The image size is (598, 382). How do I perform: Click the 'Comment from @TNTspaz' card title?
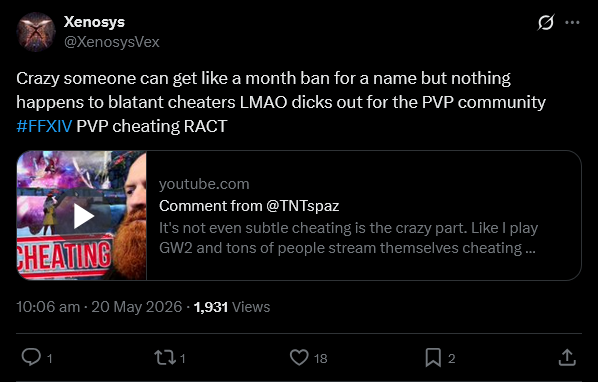click(x=249, y=206)
